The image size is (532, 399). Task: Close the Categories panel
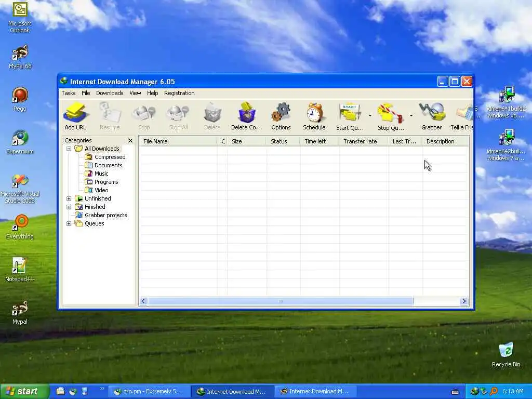[130, 140]
